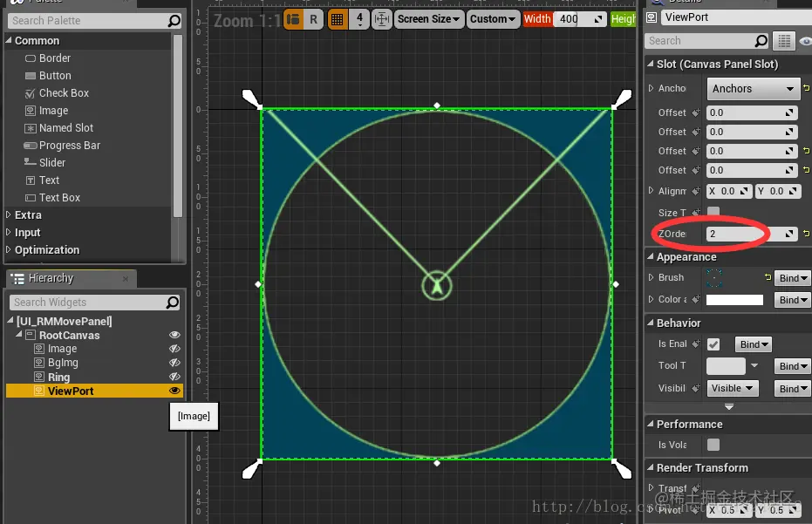Toggle visibility of Ring widget
The height and width of the screenshot is (524, 812).
174,377
